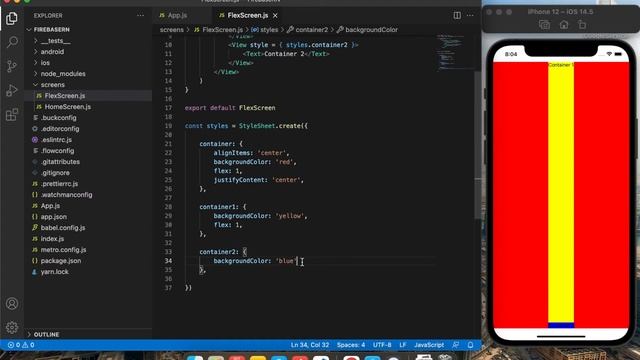The image size is (640, 360).
Task: Open FlexScreen.js in the file tree
Action: (x=64, y=96)
